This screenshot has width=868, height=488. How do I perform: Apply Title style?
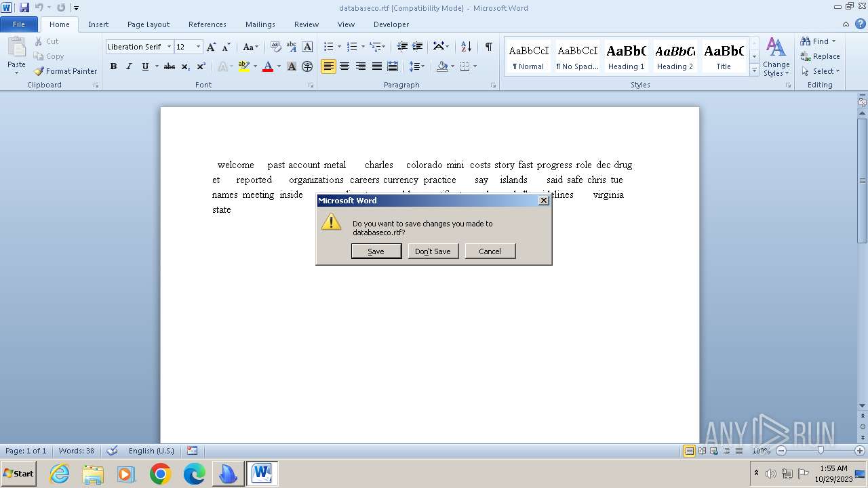click(724, 56)
